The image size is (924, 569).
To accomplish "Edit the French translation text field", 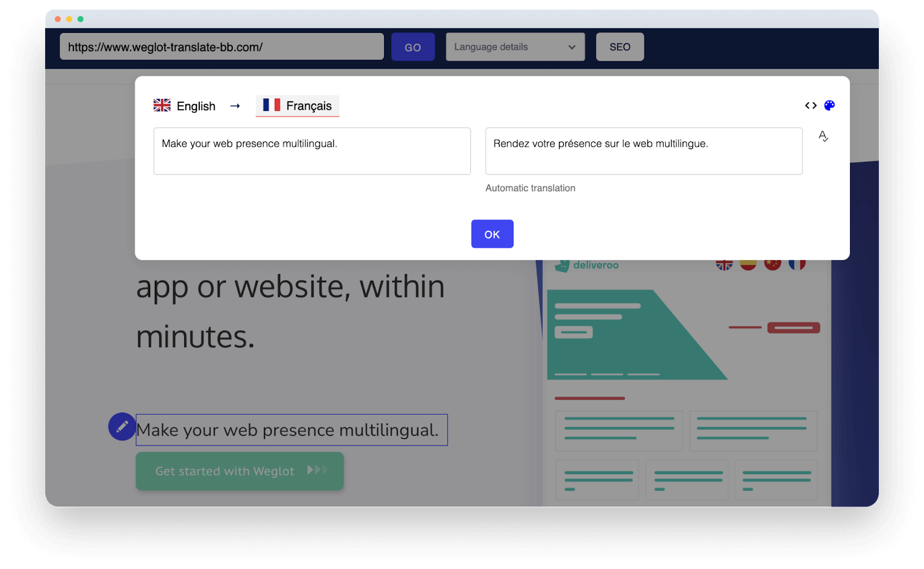I will click(x=643, y=151).
